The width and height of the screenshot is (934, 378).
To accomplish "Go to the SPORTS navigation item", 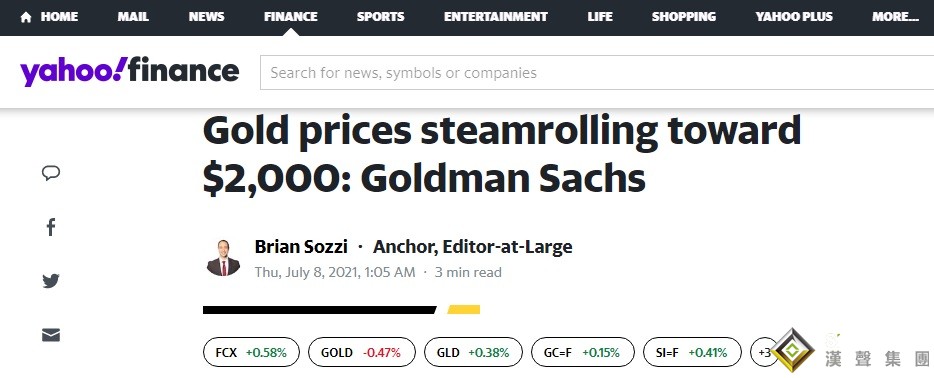I will [x=381, y=17].
